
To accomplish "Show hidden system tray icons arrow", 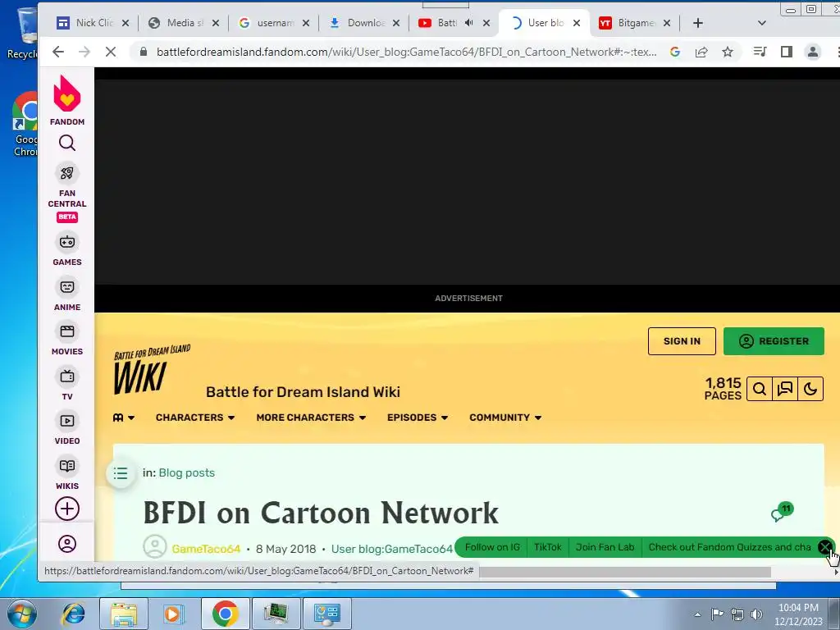I will point(697,614).
